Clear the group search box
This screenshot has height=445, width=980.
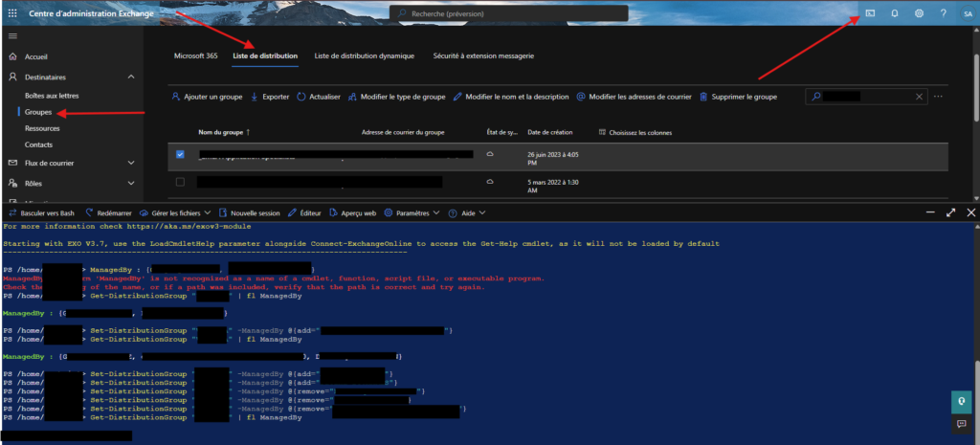click(x=920, y=97)
